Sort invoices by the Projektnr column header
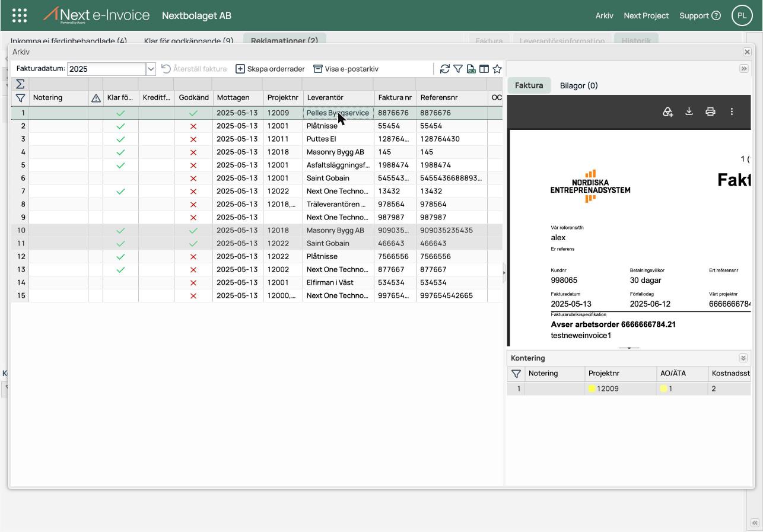Viewport: 763px width, 532px height. click(283, 98)
